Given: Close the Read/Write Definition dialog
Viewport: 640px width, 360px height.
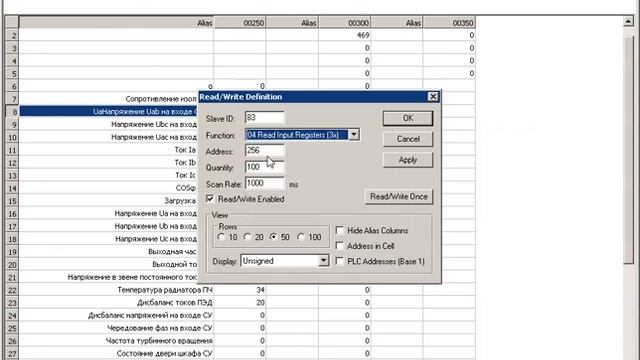Looking at the screenshot, I should click(x=433, y=97).
